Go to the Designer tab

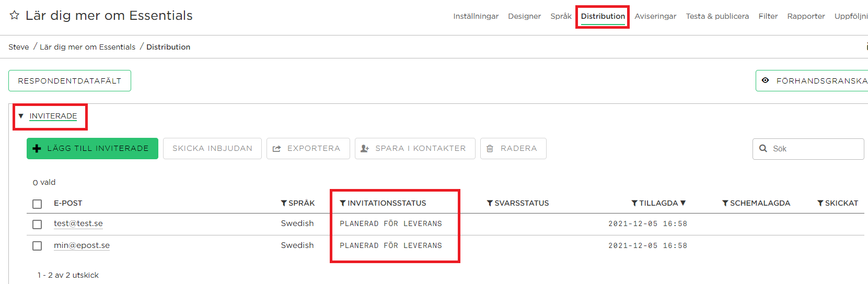point(524,16)
